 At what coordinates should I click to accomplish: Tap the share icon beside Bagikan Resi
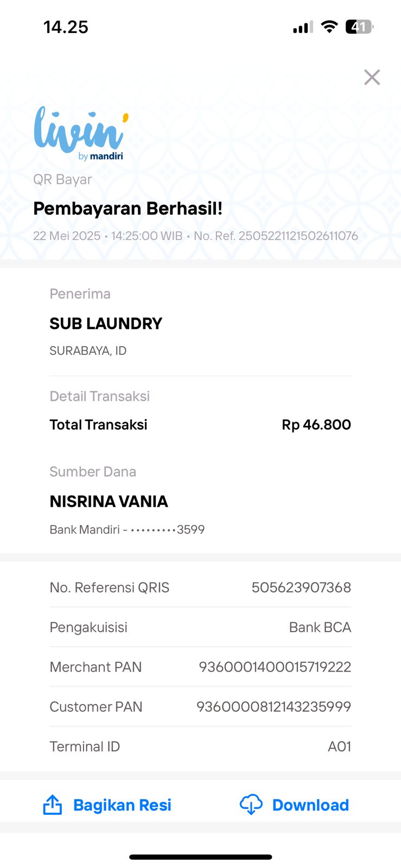(x=53, y=805)
